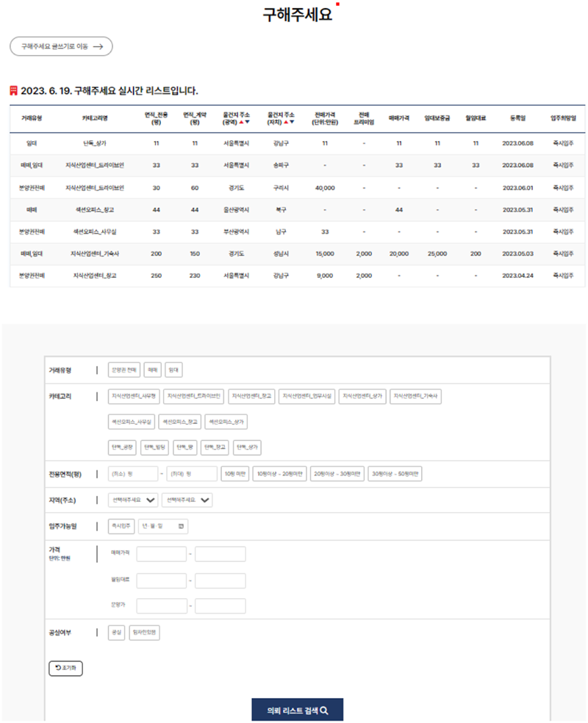Toggle the 매매 transaction type filter

coord(152,371)
